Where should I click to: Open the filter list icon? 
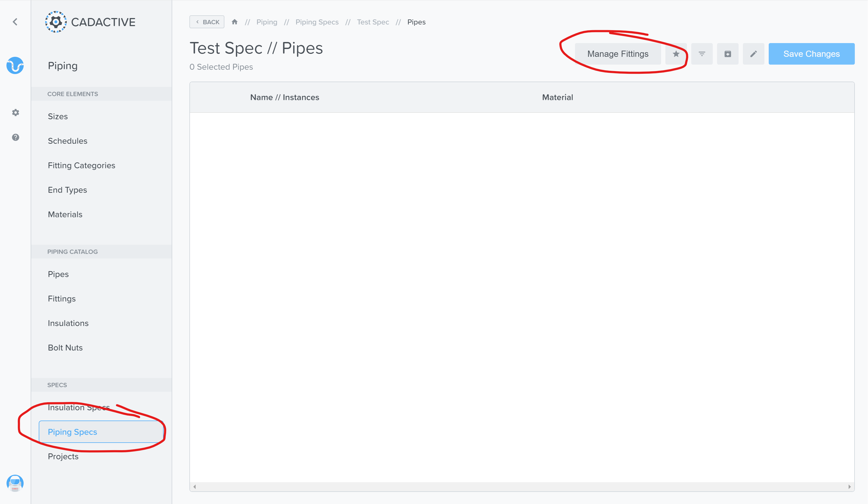tap(702, 54)
